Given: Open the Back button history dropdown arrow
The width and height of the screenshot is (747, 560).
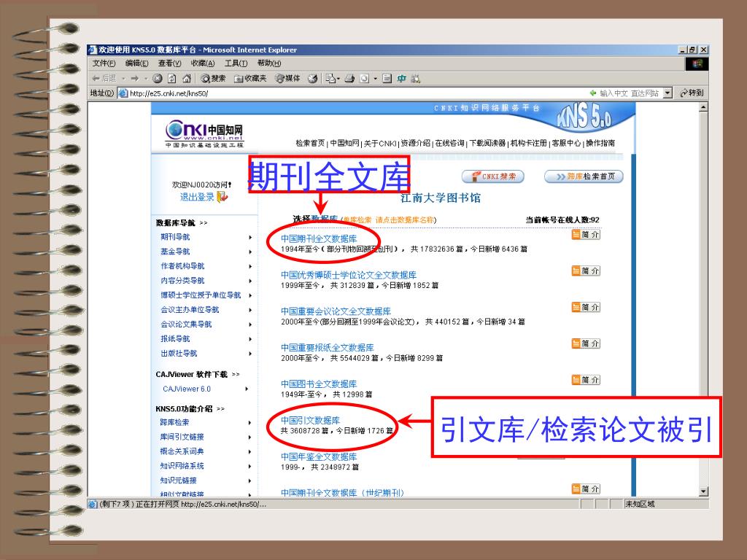Looking at the screenshot, I should point(123,79).
